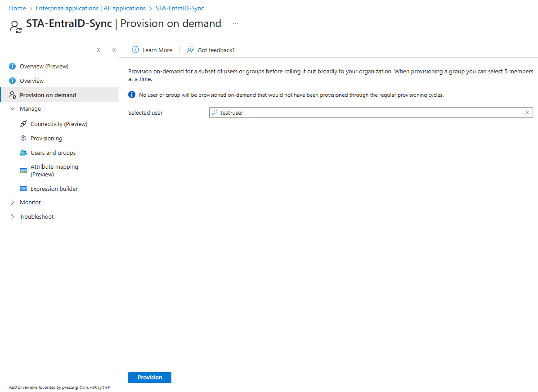
Task: Open Overview (Preview) menu item
Action: coord(44,66)
